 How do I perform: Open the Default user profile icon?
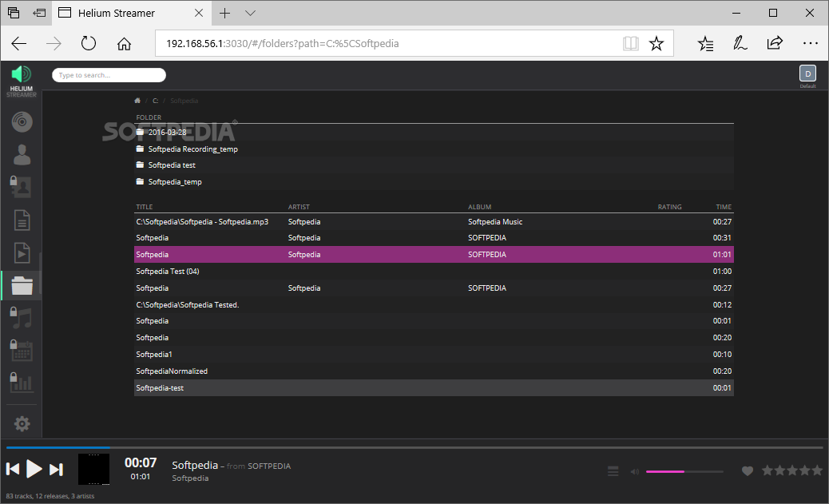tap(807, 74)
